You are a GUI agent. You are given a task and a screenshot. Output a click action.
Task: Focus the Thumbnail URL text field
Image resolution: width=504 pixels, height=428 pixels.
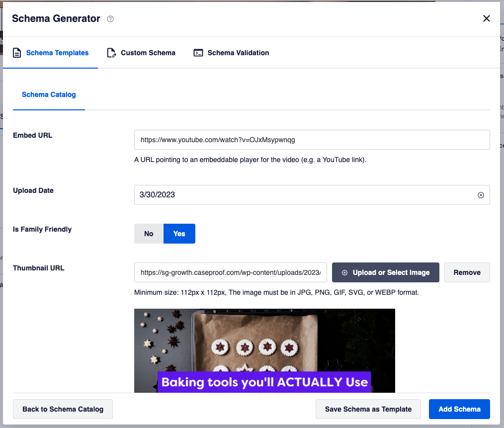click(x=231, y=273)
